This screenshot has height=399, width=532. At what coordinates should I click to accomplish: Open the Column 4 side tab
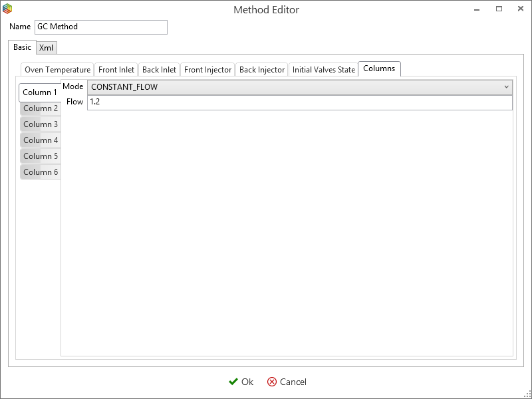[41, 140]
